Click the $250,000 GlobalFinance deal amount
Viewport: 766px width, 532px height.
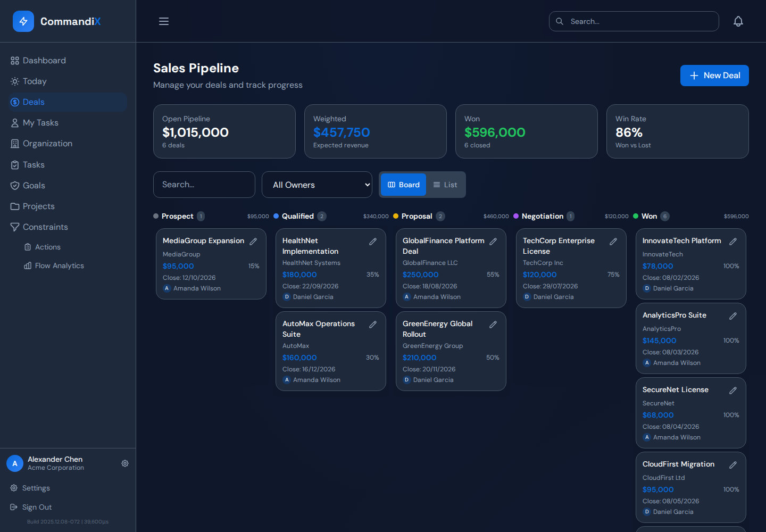tap(420, 275)
